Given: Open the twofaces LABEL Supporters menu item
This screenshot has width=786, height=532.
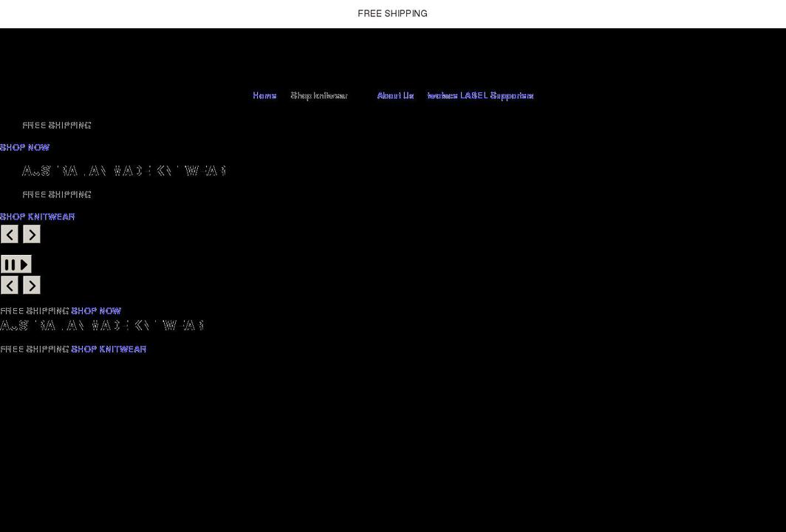Looking at the screenshot, I should 480,95.
